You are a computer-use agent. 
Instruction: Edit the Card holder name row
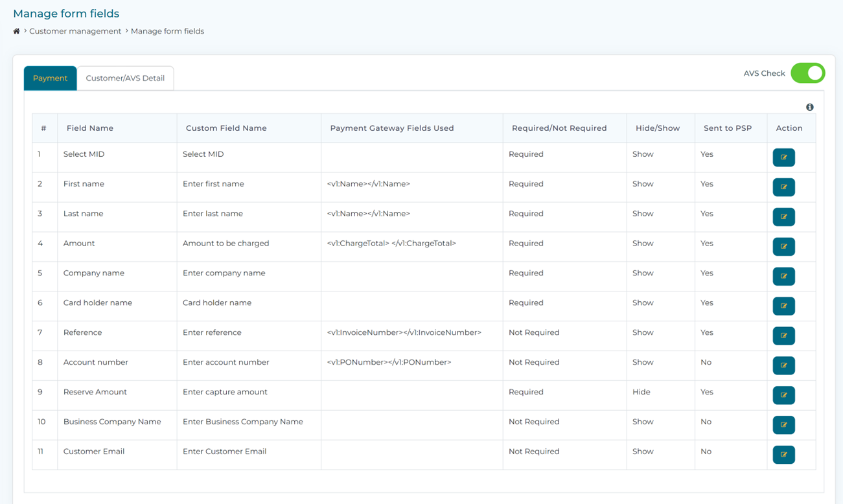coord(783,306)
